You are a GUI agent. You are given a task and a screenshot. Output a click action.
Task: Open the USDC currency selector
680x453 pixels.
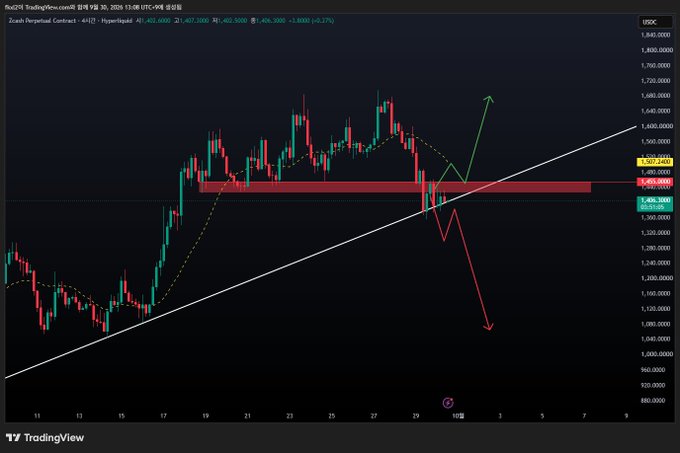655,22
